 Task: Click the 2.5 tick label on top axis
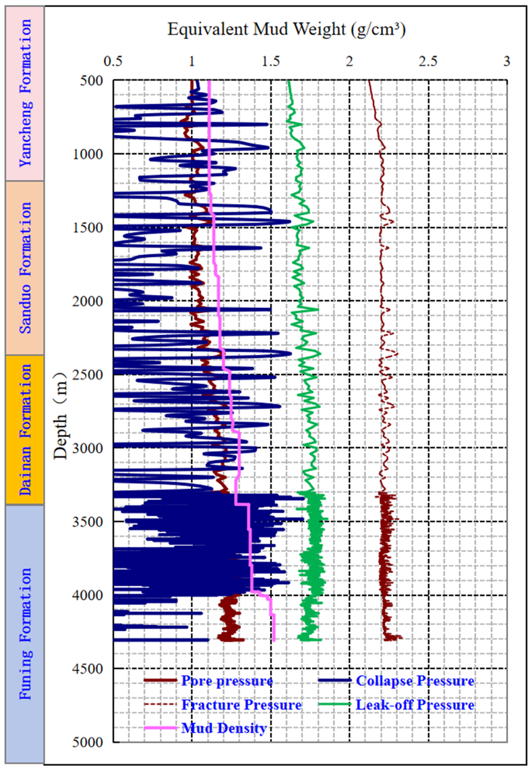pyautogui.click(x=428, y=62)
